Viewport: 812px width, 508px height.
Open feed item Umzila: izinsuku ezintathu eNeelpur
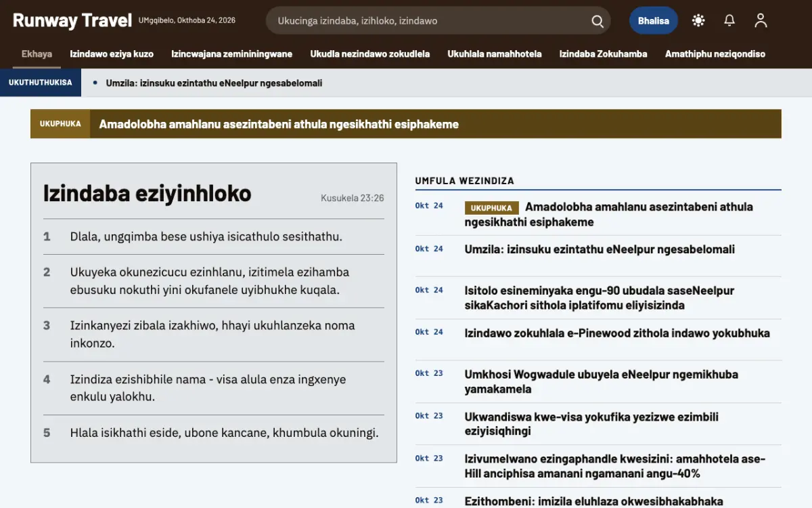600,249
